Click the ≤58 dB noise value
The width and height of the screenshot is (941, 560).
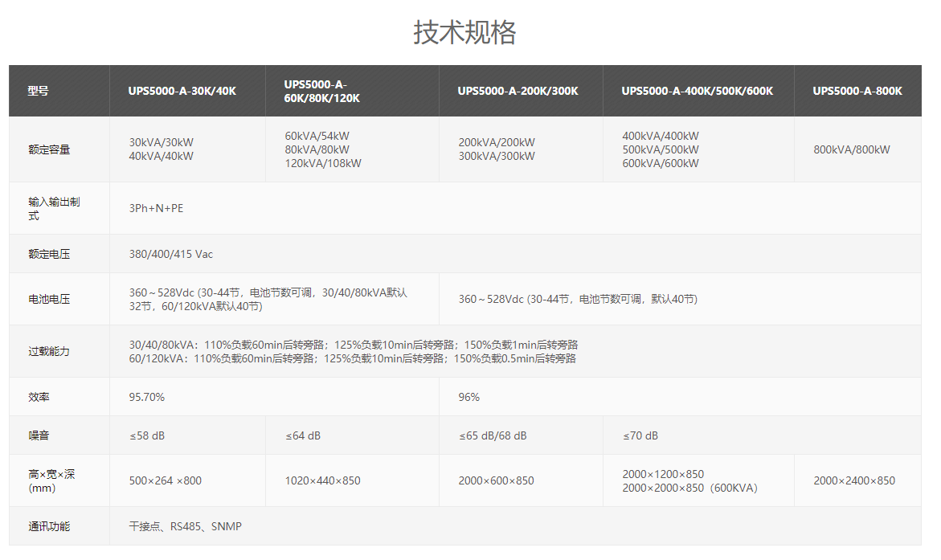point(147,435)
